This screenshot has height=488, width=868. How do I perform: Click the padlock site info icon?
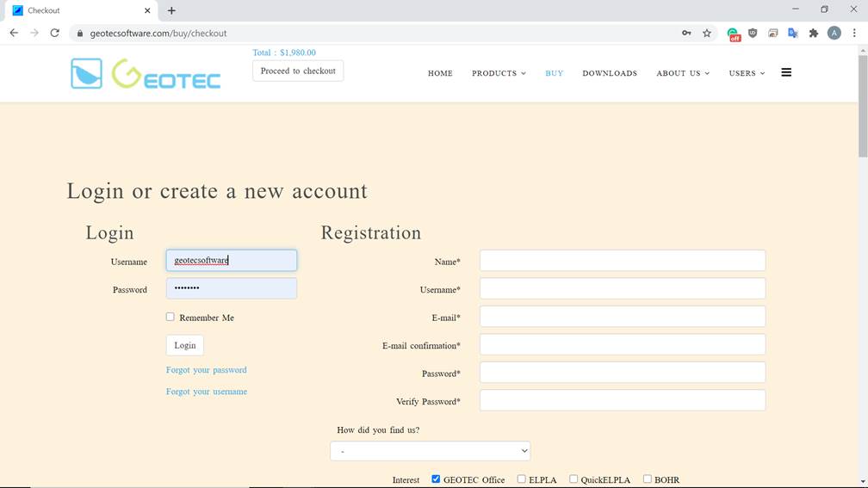point(80,34)
